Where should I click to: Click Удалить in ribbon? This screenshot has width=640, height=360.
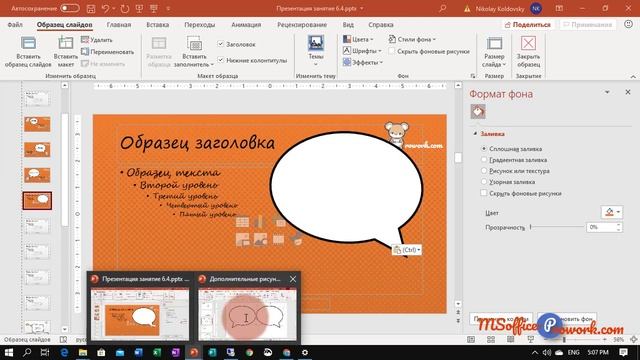click(x=97, y=40)
